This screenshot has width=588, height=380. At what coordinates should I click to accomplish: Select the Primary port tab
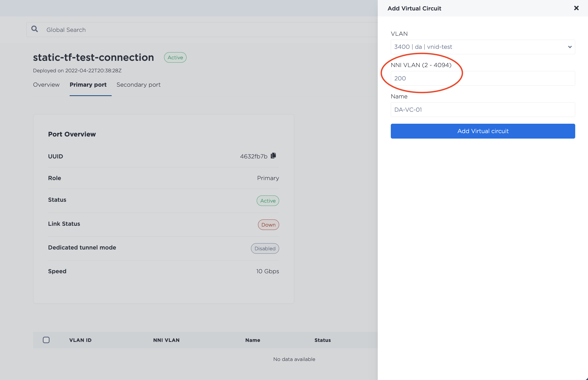[x=88, y=85]
